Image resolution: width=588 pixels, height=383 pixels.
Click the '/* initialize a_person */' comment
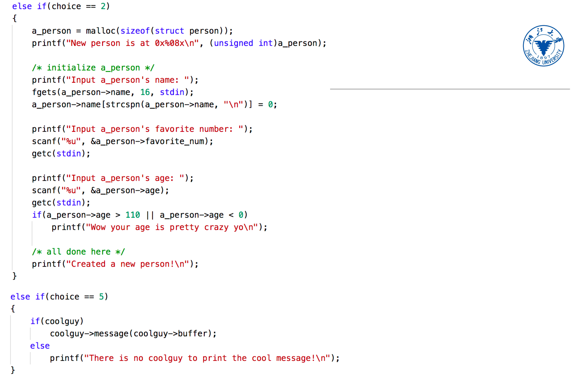tap(93, 68)
